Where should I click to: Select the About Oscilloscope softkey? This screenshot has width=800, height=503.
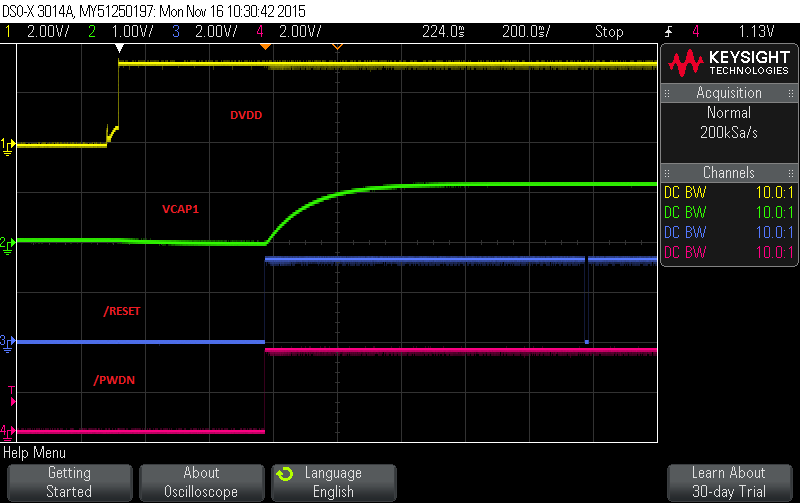(202, 483)
